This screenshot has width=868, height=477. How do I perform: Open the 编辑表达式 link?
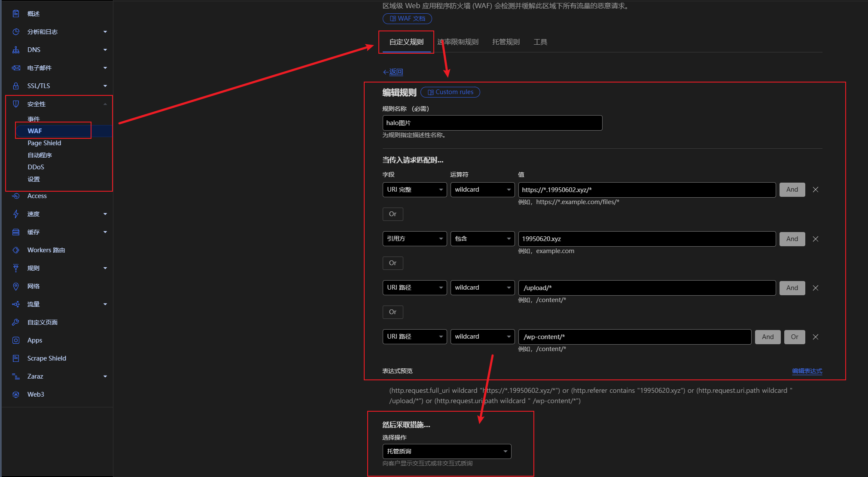tap(807, 371)
